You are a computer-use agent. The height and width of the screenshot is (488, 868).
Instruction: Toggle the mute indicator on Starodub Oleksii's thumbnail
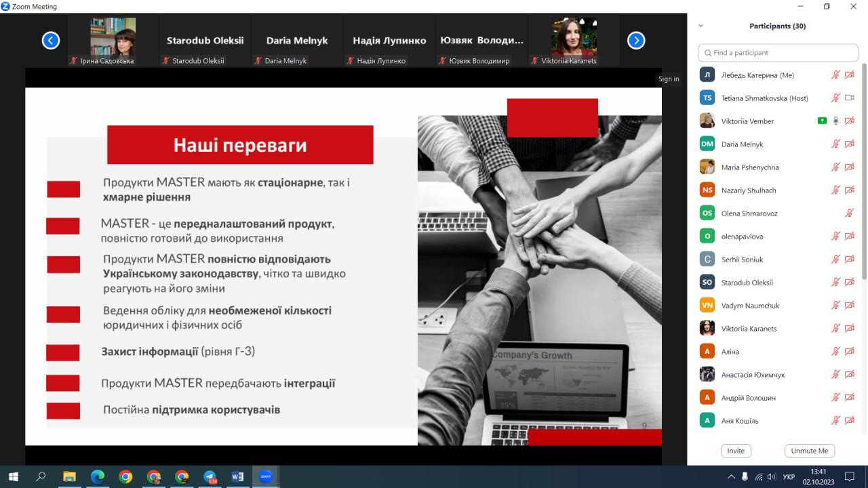pos(165,60)
